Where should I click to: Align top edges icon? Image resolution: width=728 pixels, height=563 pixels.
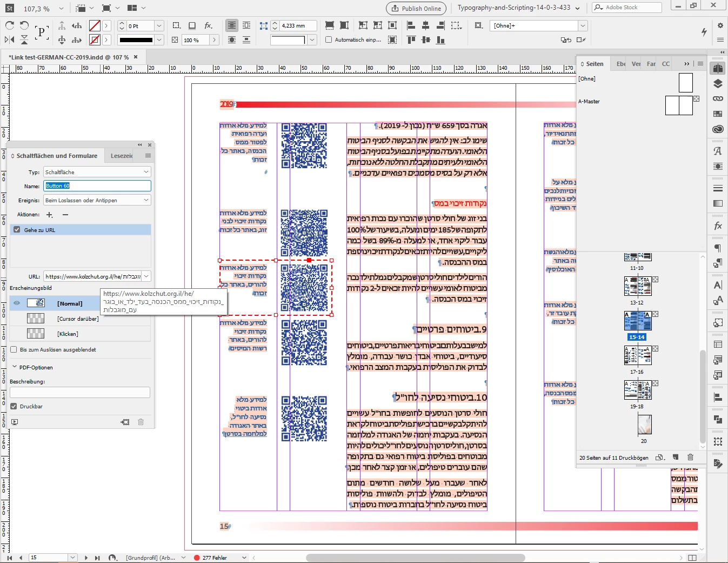tap(411, 39)
